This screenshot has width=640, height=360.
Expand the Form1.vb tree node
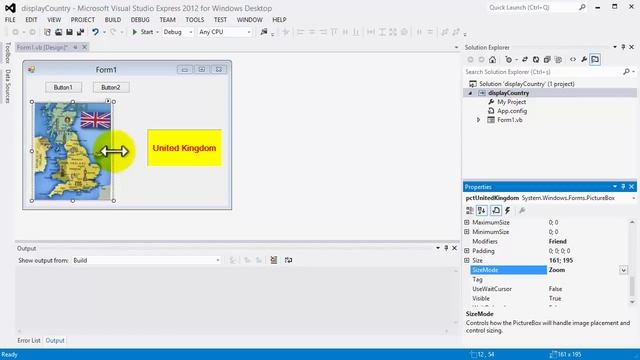point(479,120)
